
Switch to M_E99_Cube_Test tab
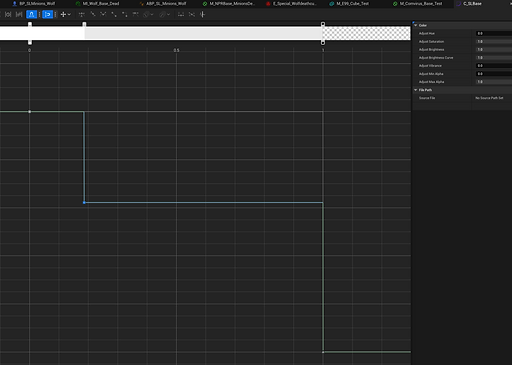[349, 3]
